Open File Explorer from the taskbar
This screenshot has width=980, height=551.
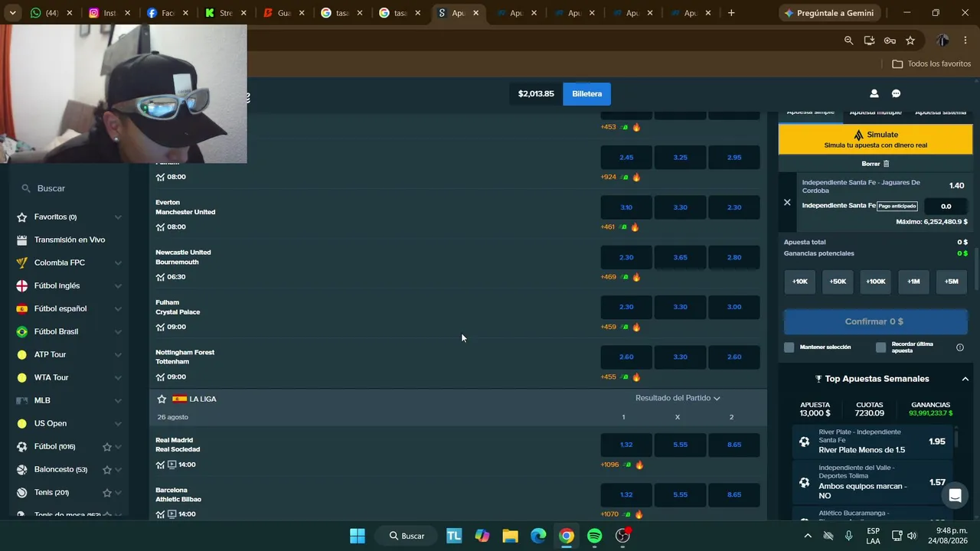510,536
